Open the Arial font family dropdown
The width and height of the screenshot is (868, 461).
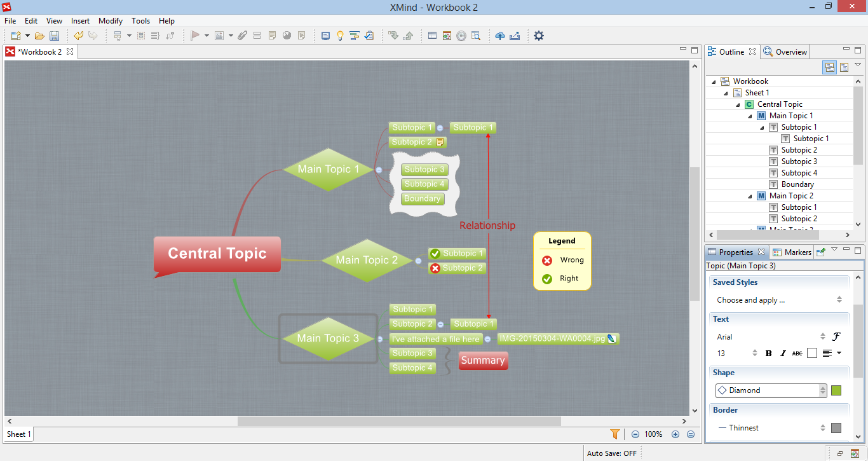(x=771, y=337)
